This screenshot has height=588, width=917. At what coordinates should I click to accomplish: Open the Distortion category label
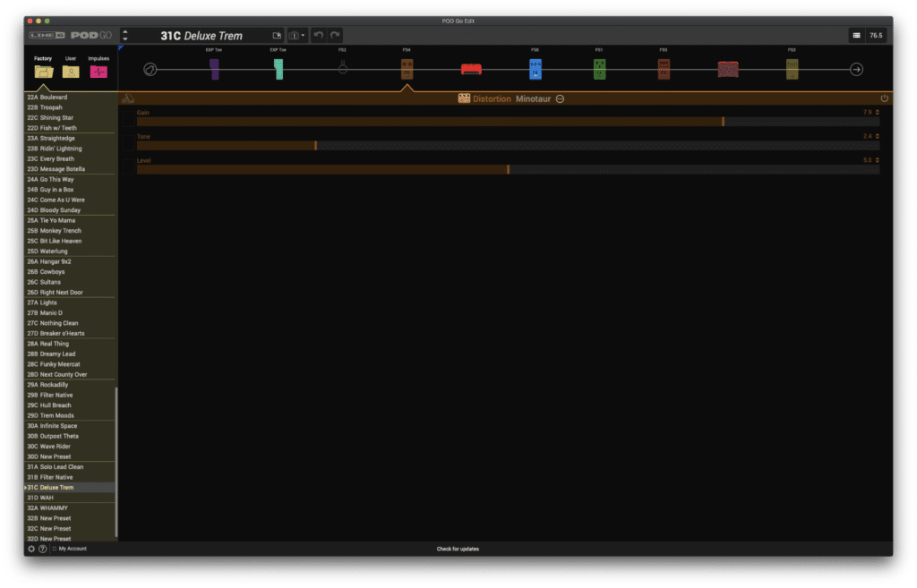tap(492, 98)
